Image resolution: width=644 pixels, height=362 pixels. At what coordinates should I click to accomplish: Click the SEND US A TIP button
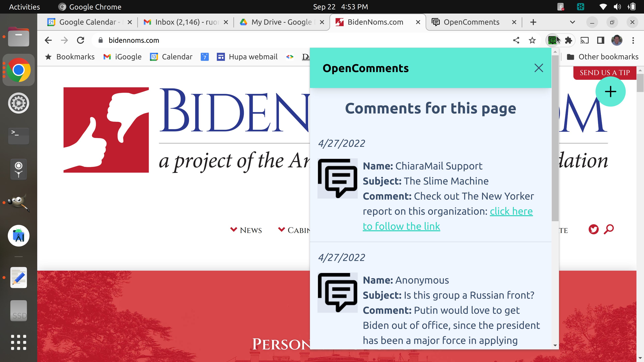tap(604, 73)
